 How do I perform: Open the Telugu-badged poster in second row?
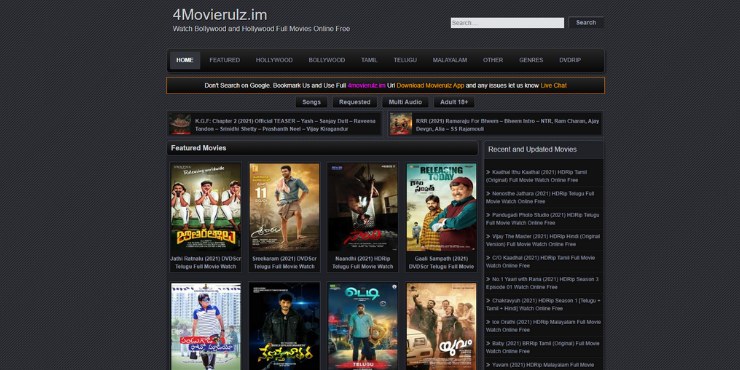pos(362,327)
